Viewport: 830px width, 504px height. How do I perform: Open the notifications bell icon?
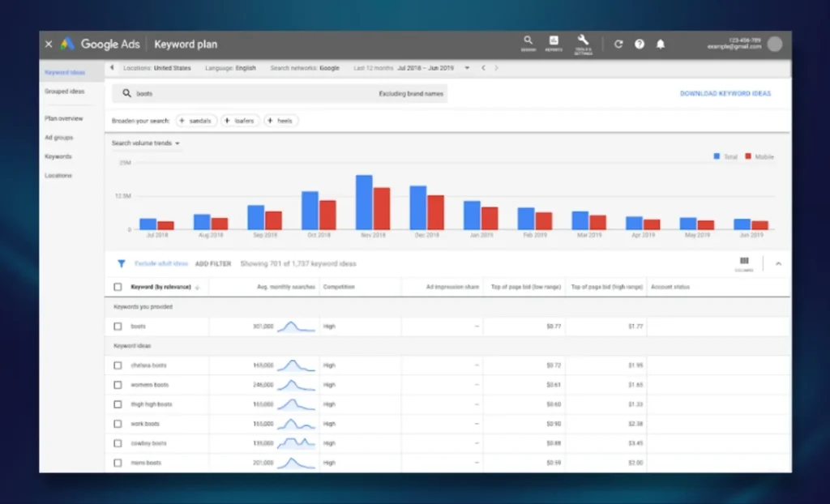coord(661,45)
